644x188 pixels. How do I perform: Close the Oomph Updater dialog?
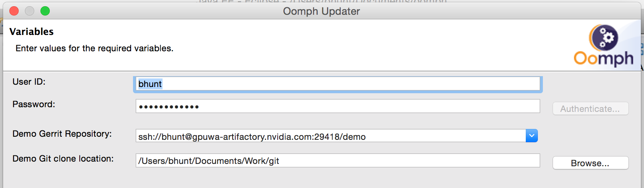pos(14,11)
